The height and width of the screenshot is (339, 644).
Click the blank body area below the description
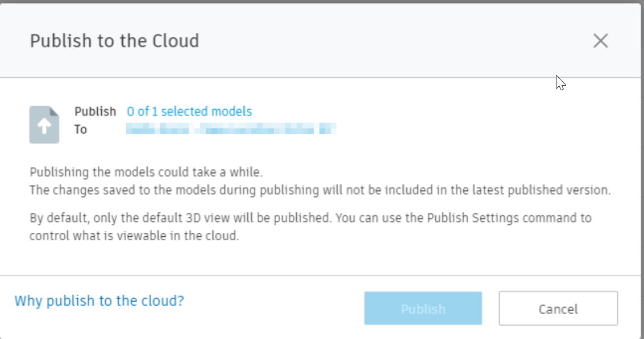click(x=318, y=258)
